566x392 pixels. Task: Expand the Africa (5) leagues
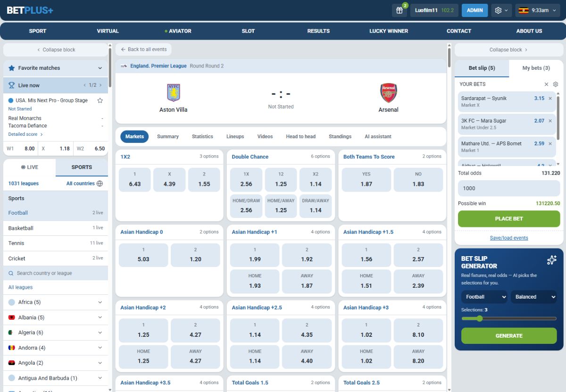click(x=100, y=302)
